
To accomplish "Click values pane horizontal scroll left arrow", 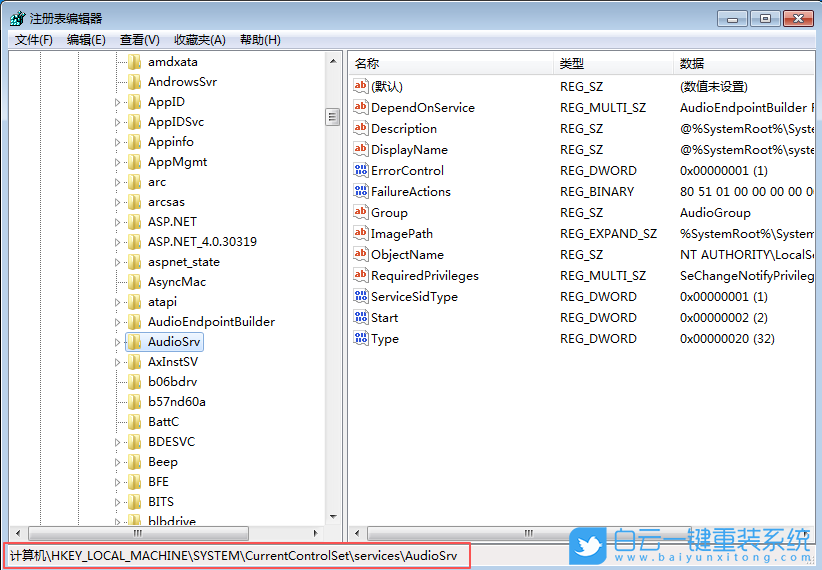I will [357, 533].
